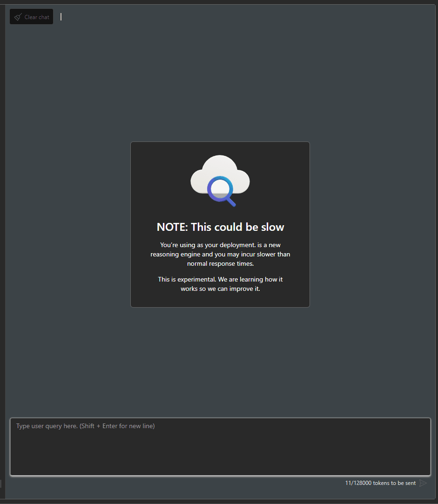Select the '11/128000 tokens to be sent' text
The image size is (438, 504).
380,483
